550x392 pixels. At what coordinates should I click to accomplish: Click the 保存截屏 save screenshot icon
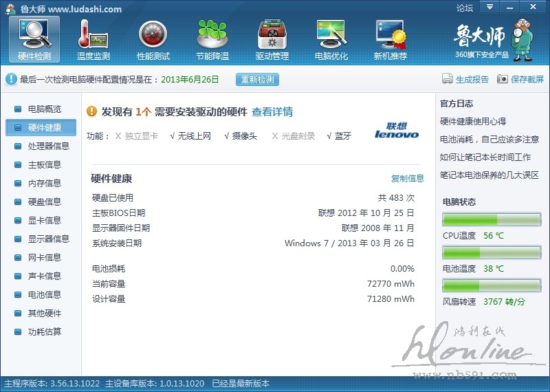click(503, 79)
